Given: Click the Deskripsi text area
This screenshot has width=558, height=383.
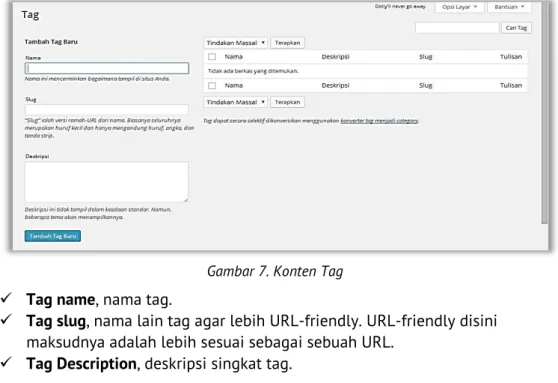Looking at the screenshot, I should coord(107,182).
